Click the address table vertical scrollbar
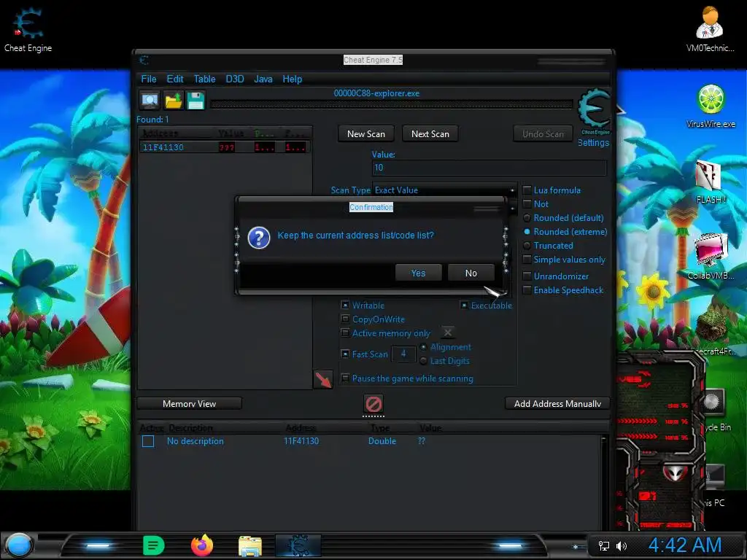Screen dimensions: 747x560 click(x=604, y=481)
